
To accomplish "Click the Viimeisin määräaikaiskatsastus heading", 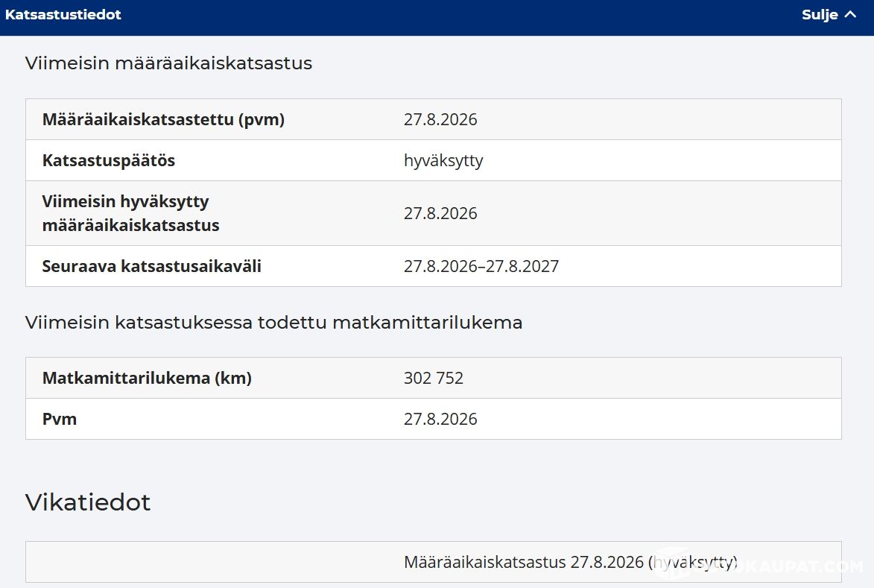I will (x=168, y=63).
